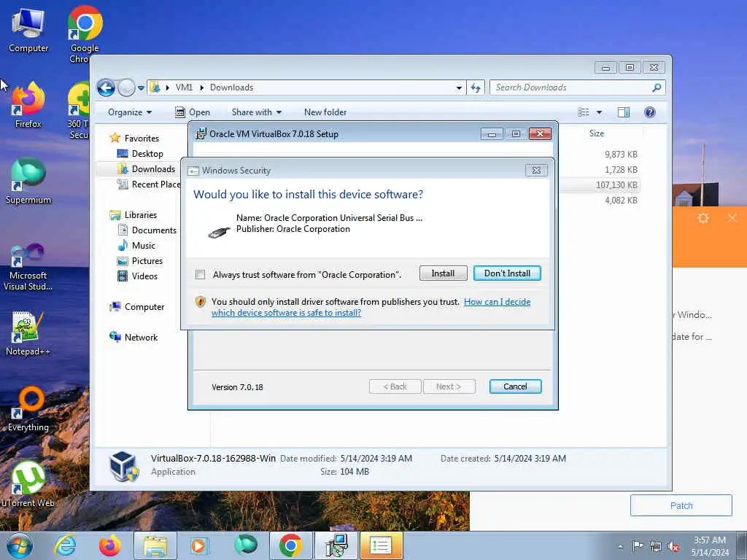
Task: Open Firefox desktop shortcut
Action: (x=28, y=105)
